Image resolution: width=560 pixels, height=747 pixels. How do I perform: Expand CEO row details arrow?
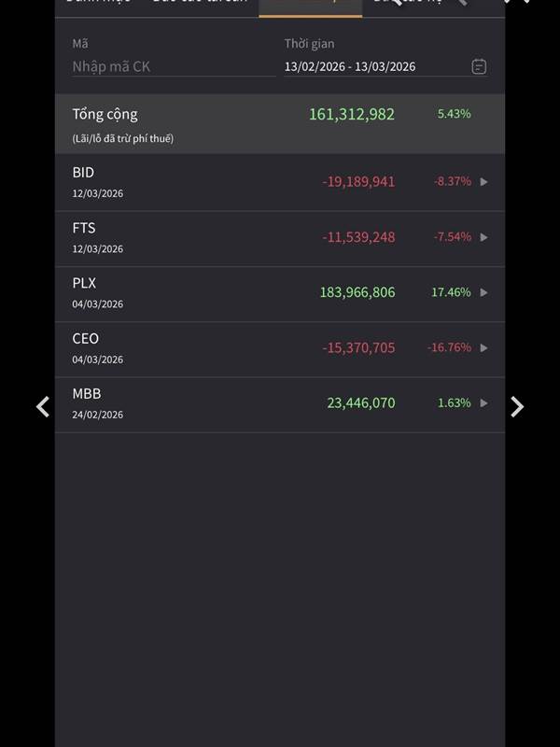tap(483, 347)
